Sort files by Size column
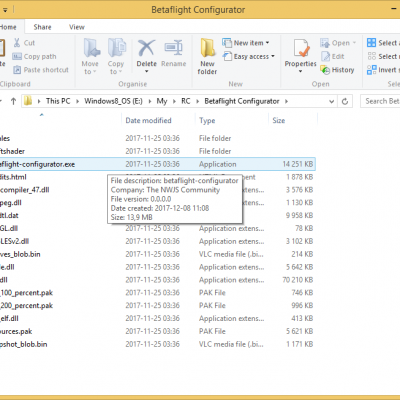Screen dimensions: 400x400 click(x=279, y=120)
